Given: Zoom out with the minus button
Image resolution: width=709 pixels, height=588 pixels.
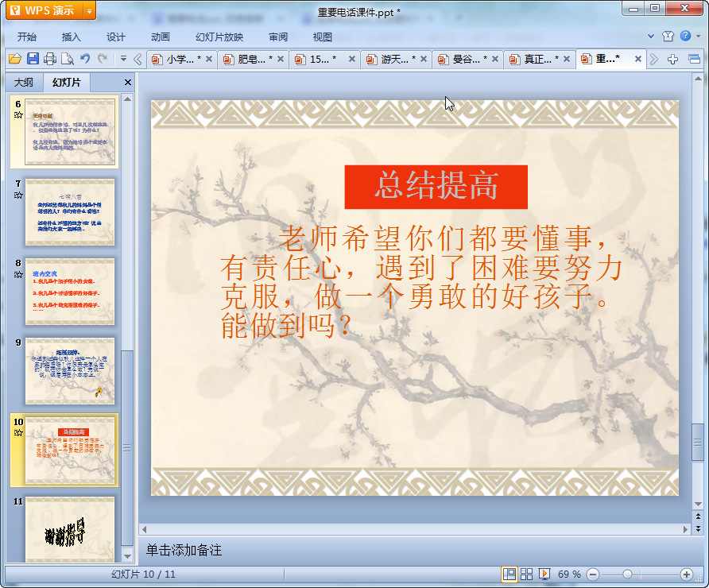Looking at the screenshot, I should (x=593, y=574).
